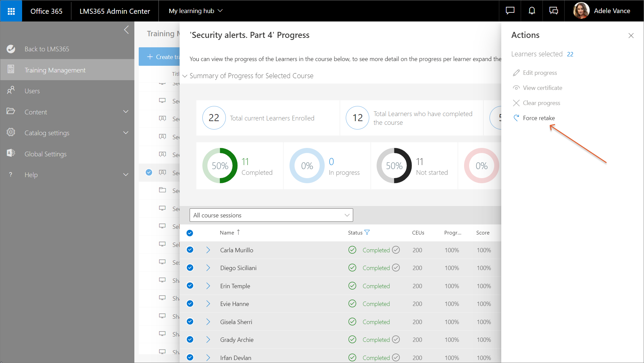The width and height of the screenshot is (644, 363).
Task: Expand Diego Siciliani's progress details
Action: [x=208, y=268]
